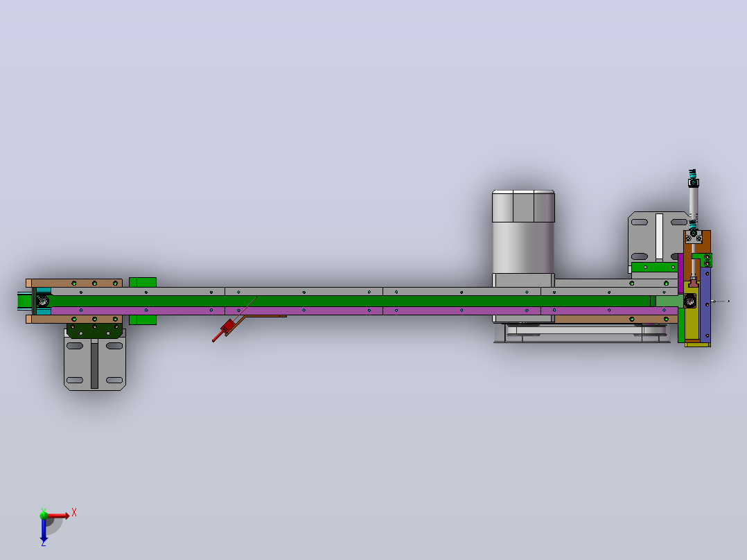The width and height of the screenshot is (747, 560).
Task: Click the "X" axis label
Action: point(74,513)
